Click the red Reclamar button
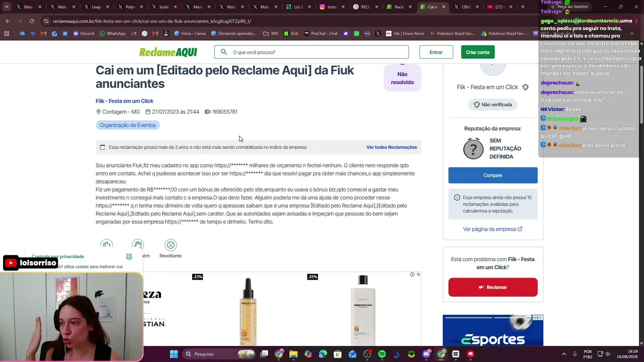 point(493,287)
